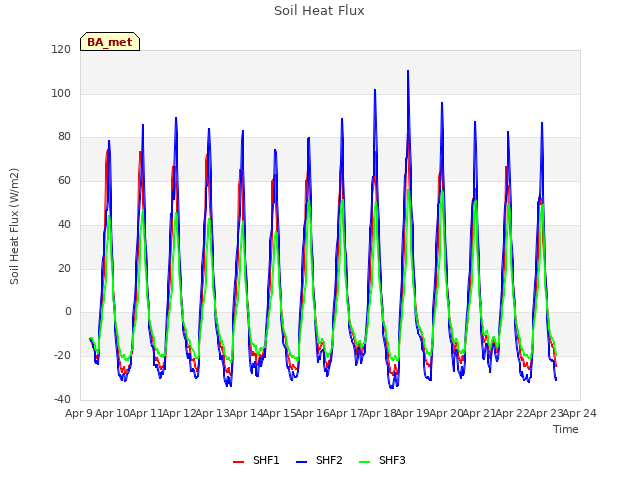Click the BA_met annotation label
Screen dimensions: 640x480
tap(110, 42)
